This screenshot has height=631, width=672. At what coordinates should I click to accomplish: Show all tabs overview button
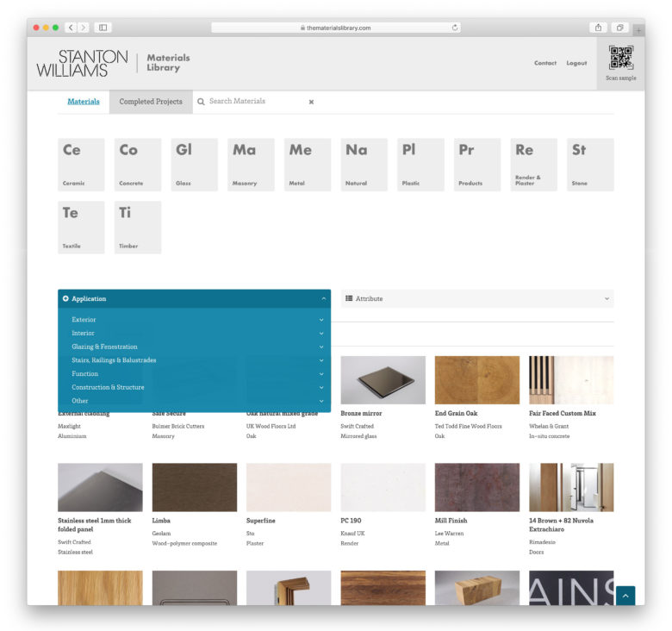[x=619, y=28]
